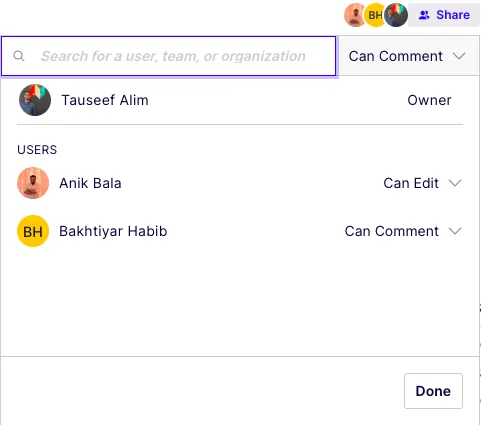This screenshot has width=481, height=425.
Task: Select the Tauseef Alim name text
Action: point(105,100)
